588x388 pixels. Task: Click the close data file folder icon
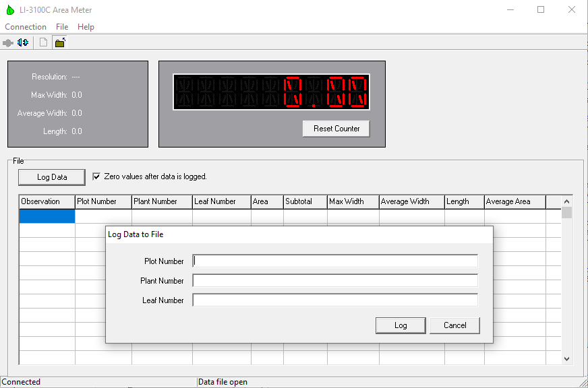(x=60, y=42)
